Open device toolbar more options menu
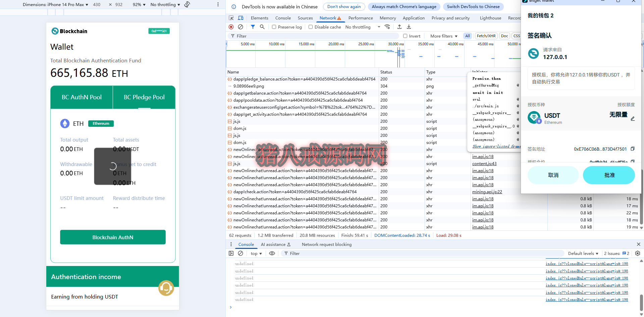Screen dimensions: 644x317 click(x=218, y=4)
